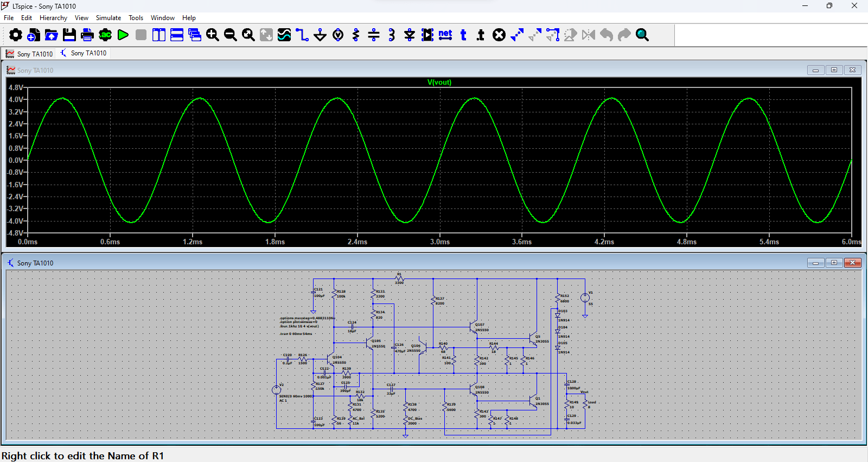This screenshot has height=462, width=868.
Task: Close the waveform plot pane
Action: (x=852, y=70)
